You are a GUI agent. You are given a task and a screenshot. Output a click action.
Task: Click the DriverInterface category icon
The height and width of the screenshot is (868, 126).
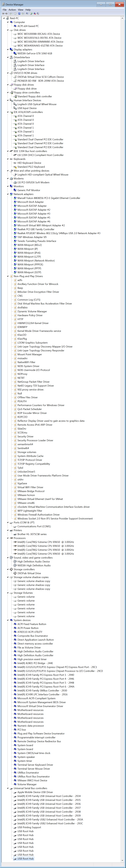point(11,57)
